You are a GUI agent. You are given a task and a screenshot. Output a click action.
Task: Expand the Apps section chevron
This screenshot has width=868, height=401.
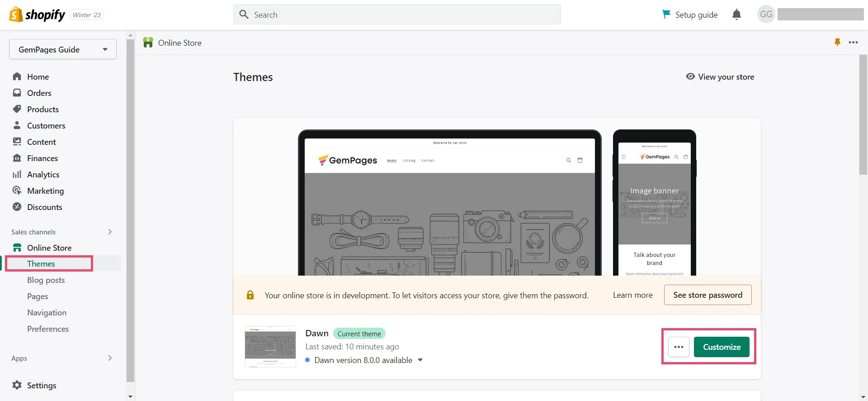[x=110, y=358]
